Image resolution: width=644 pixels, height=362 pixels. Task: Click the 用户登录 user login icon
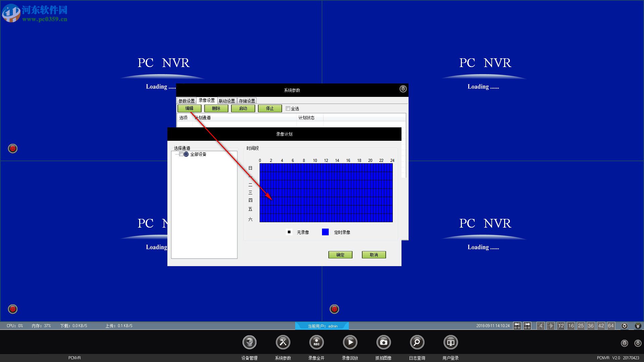click(x=450, y=342)
